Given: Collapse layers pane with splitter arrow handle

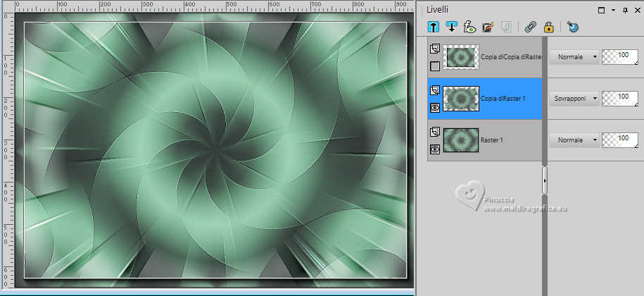Looking at the screenshot, I should pyautogui.click(x=545, y=180).
